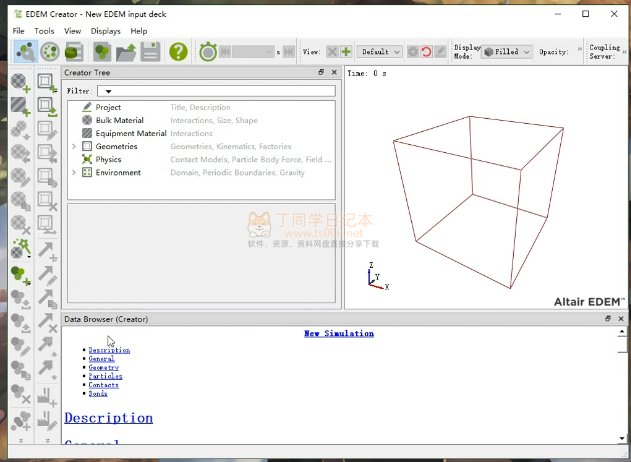
Task: Click the Add Bulk Material icon
Action: pos(20,82)
